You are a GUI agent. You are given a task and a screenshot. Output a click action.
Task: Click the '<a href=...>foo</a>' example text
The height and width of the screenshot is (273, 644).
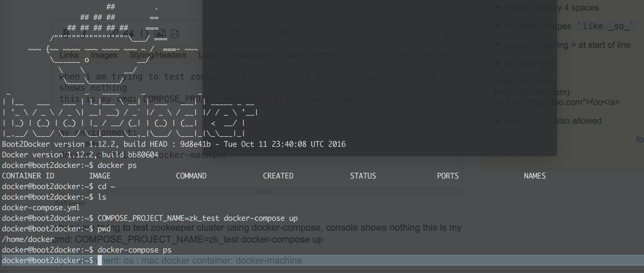pyautogui.click(x=557, y=102)
